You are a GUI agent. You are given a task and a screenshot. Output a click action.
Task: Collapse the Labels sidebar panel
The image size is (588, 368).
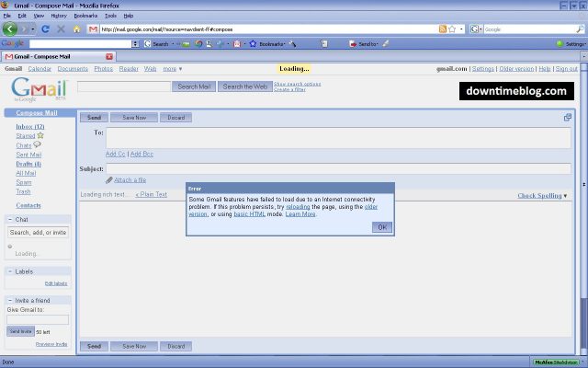tap(9, 272)
